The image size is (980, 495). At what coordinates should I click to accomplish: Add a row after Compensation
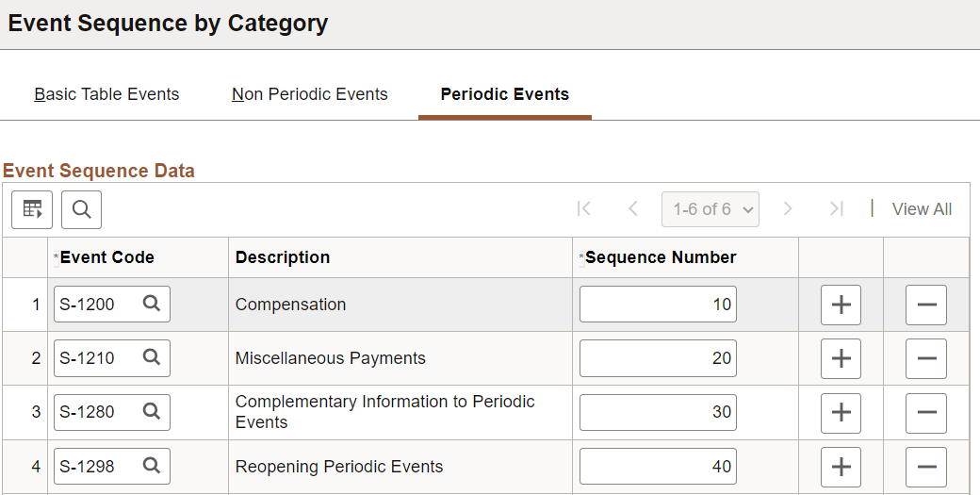841,305
